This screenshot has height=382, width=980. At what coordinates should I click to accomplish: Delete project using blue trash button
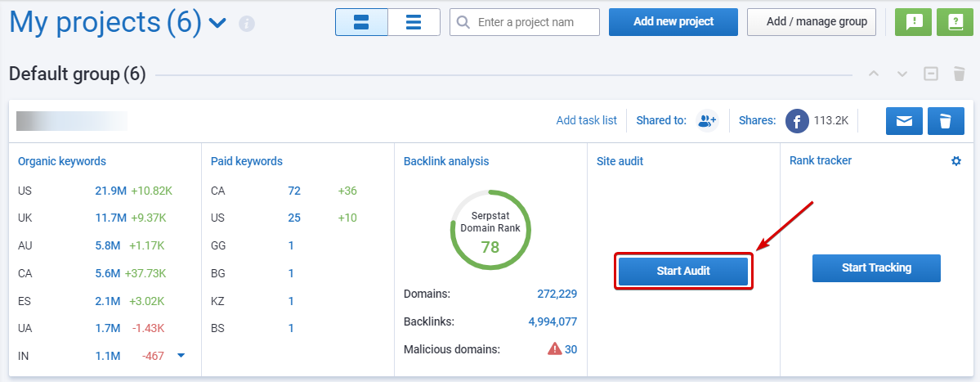click(x=946, y=121)
